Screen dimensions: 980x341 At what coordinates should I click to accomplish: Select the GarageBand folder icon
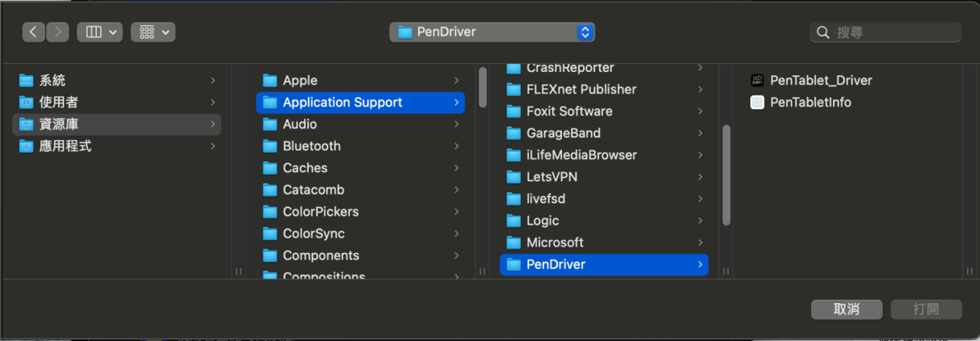pyautogui.click(x=513, y=133)
